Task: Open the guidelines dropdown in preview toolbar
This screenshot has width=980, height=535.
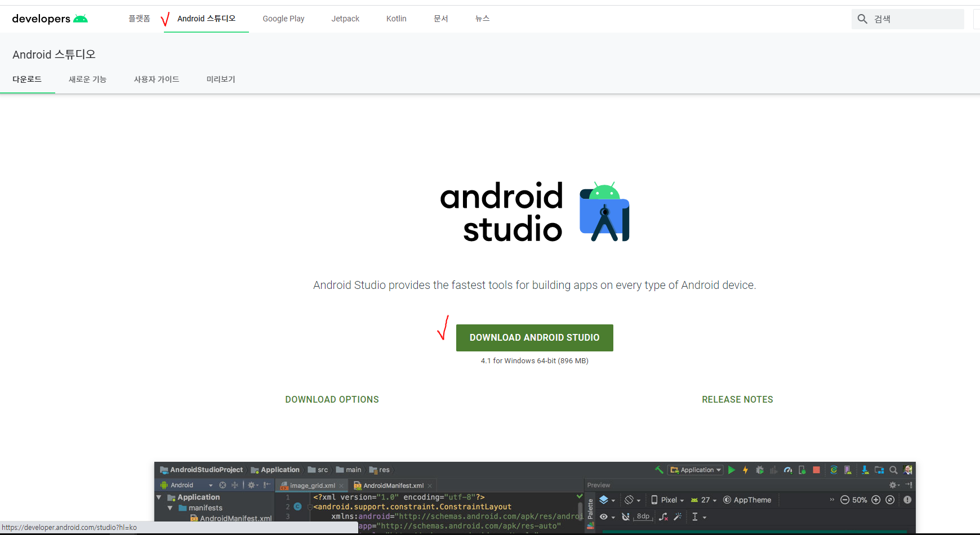Action: click(x=699, y=516)
